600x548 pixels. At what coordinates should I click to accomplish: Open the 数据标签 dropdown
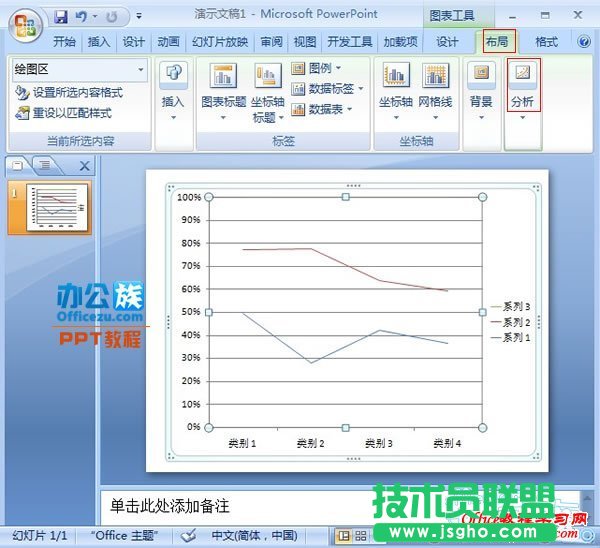[x=327, y=89]
